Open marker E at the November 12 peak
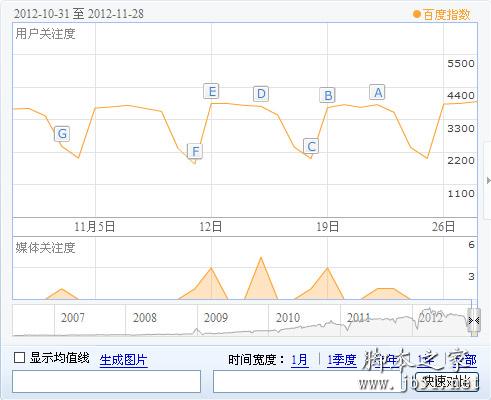 click(x=211, y=91)
